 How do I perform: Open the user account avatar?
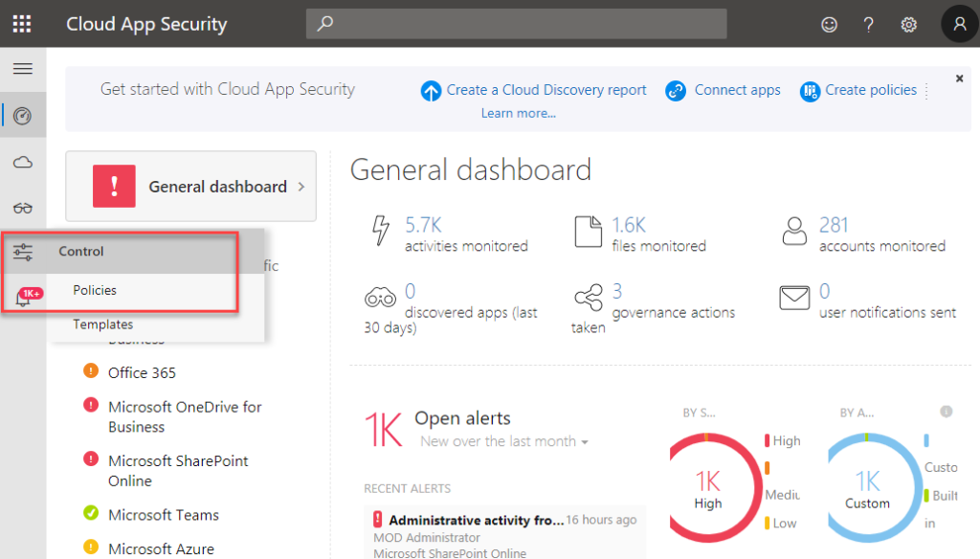tap(959, 24)
